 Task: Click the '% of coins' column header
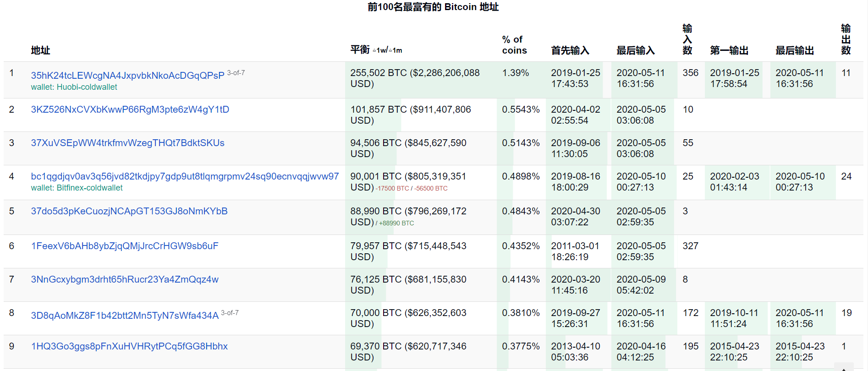(514, 45)
